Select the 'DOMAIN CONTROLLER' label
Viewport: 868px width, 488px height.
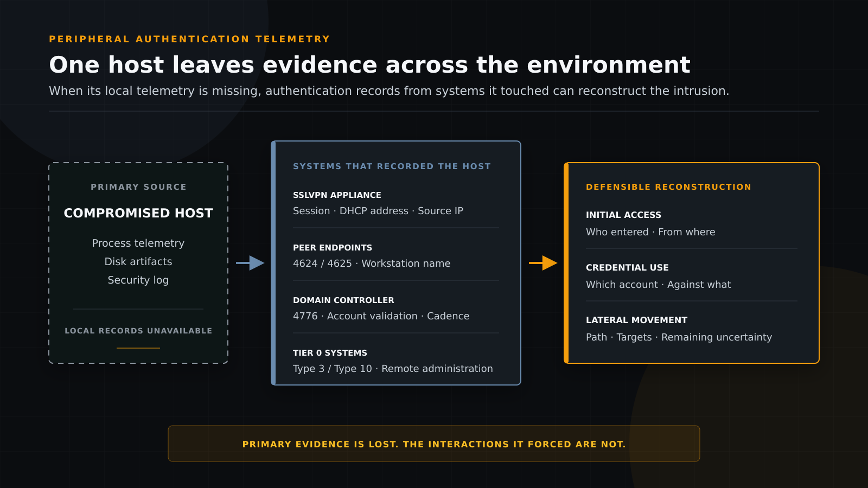click(343, 300)
